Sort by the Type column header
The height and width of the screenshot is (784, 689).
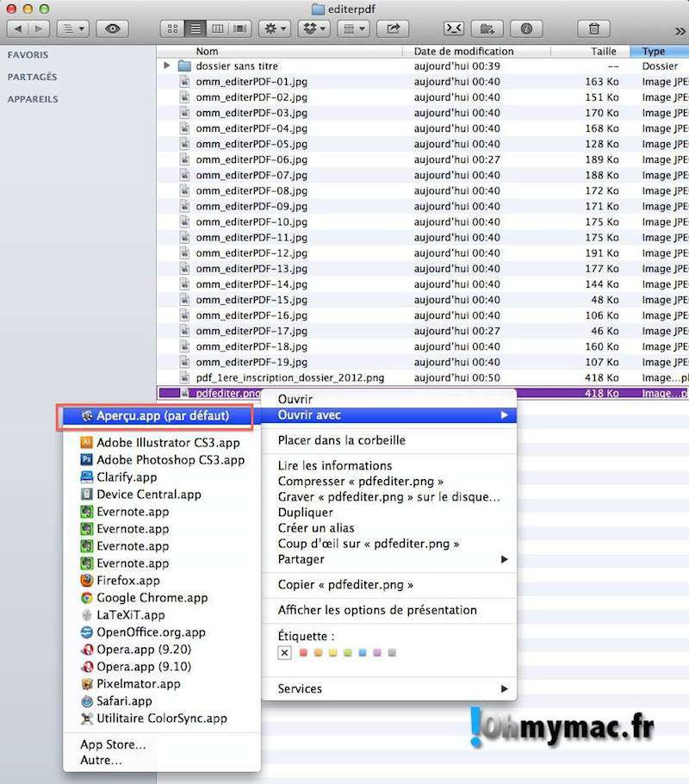[x=660, y=51]
